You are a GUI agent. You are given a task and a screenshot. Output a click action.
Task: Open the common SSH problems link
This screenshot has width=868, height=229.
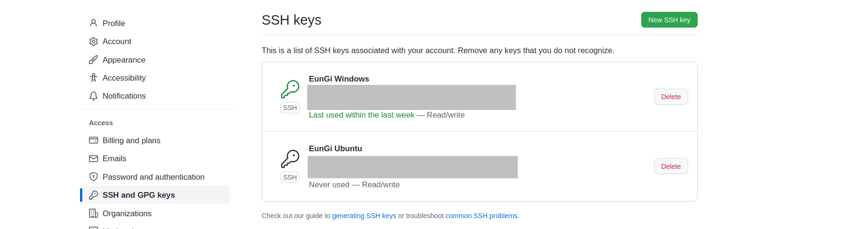[482, 216]
